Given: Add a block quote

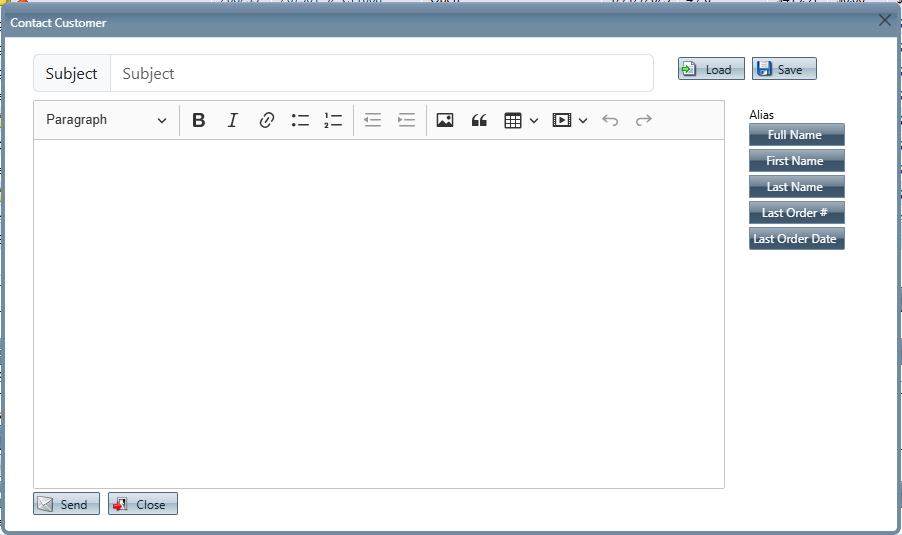Looking at the screenshot, I should [479, 120].
